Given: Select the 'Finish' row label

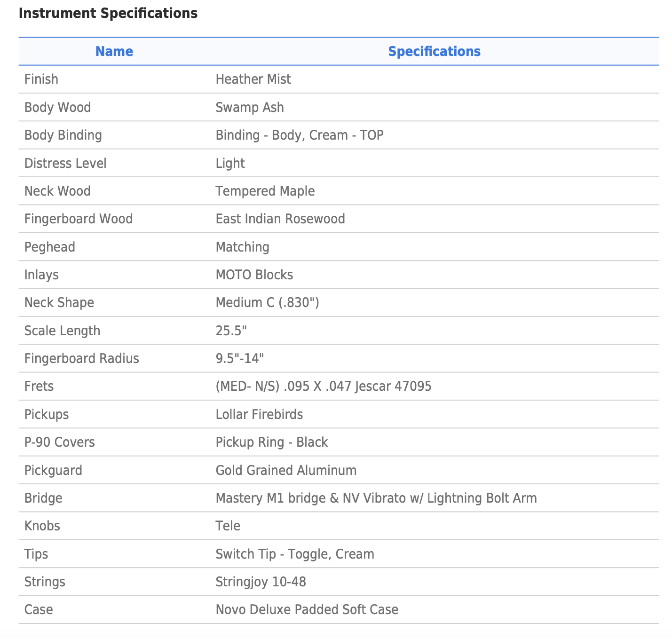Looking at the screenshot, I should coord(41,79).
